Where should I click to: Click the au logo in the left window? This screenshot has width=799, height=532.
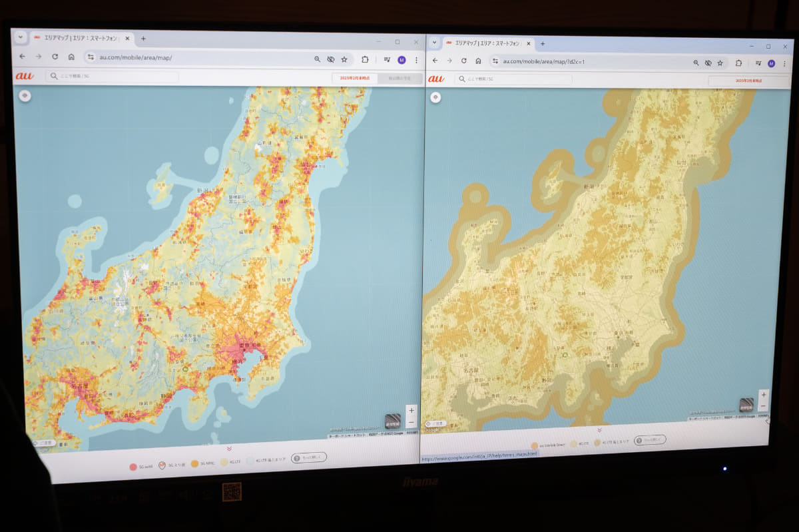[x=25, y=76]
